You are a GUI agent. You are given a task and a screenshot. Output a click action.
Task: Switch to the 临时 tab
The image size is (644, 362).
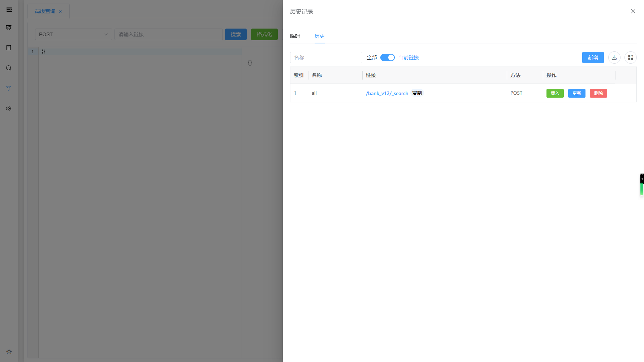(295, 36)
